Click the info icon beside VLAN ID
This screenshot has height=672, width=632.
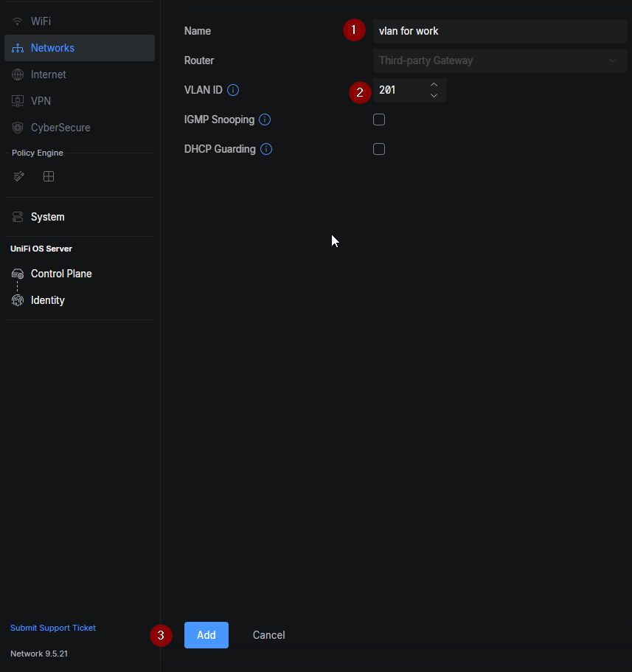click(233, 90)
